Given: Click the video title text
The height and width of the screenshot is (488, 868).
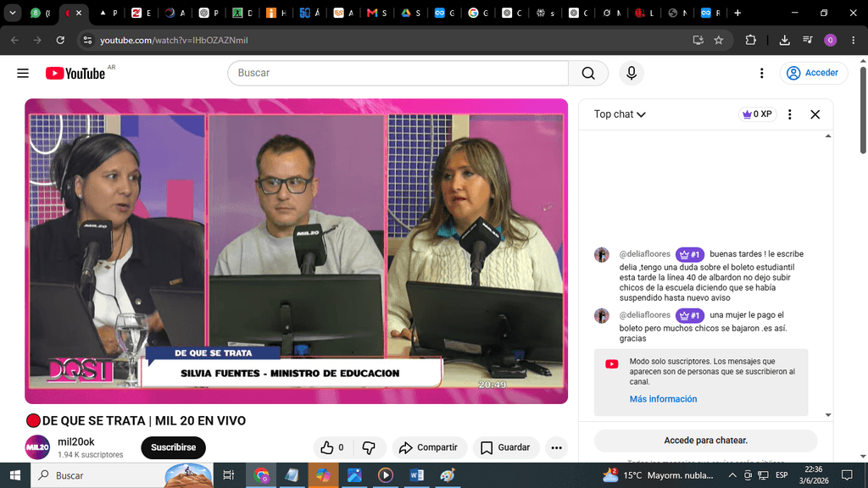Looking at the screenshot, I should point(144,420).
